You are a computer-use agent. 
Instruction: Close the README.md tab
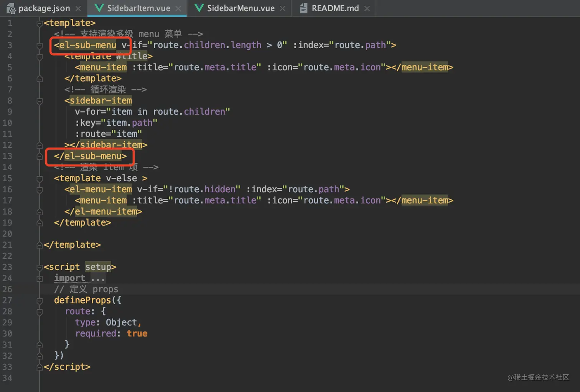(x=367, y=8)
